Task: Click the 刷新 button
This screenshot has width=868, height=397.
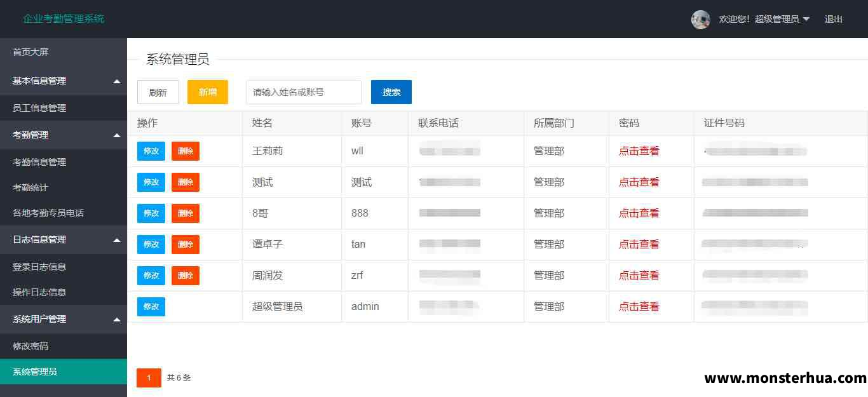Action: click(158, 92)
